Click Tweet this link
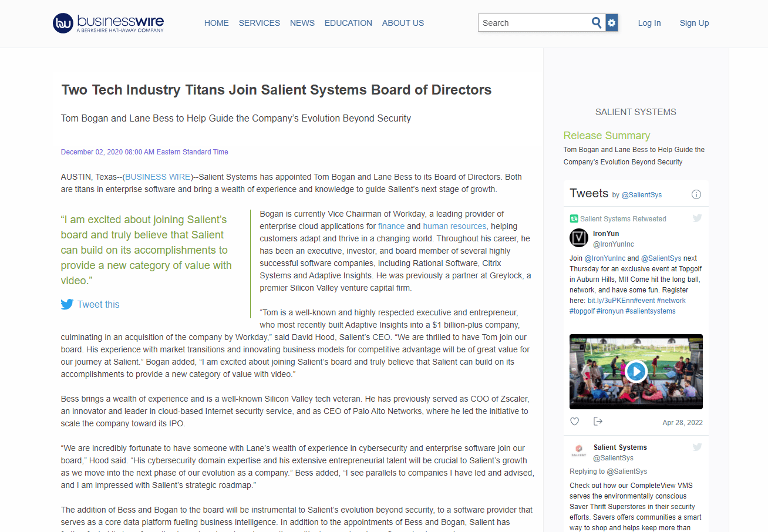 pos(98,304)
